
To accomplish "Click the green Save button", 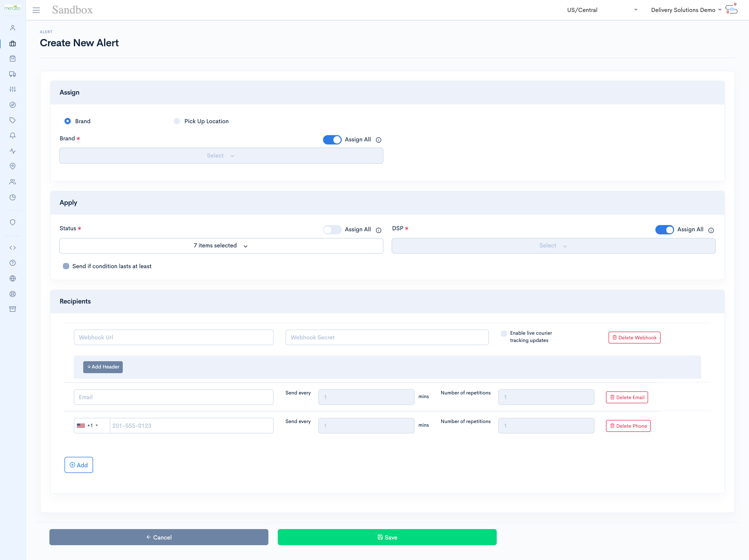I will pos(387,537).
